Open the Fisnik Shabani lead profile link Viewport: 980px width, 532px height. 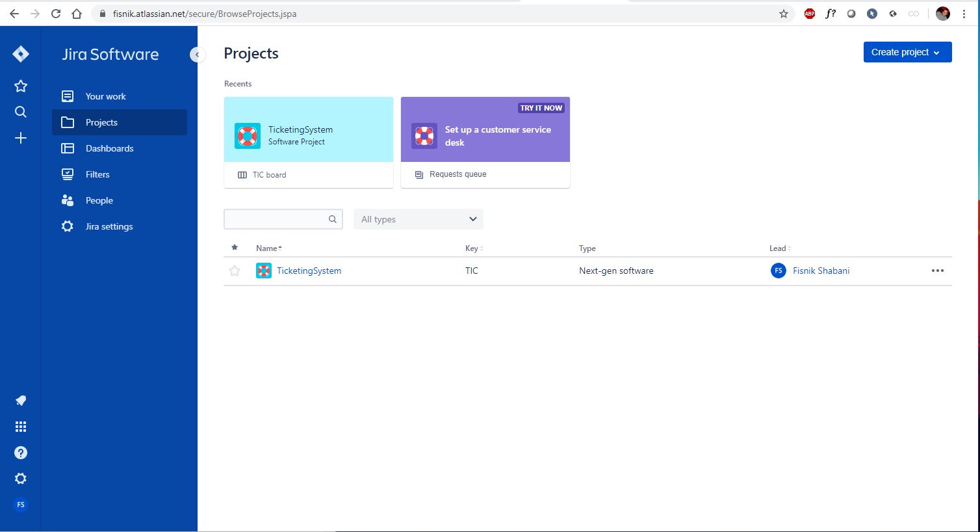click(821, 271)
